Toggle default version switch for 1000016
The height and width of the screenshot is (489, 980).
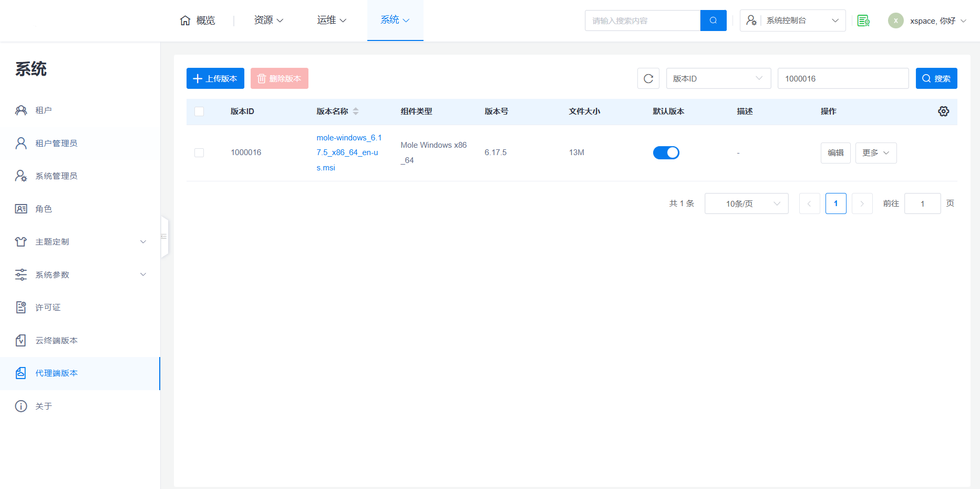tap(666, 152)
